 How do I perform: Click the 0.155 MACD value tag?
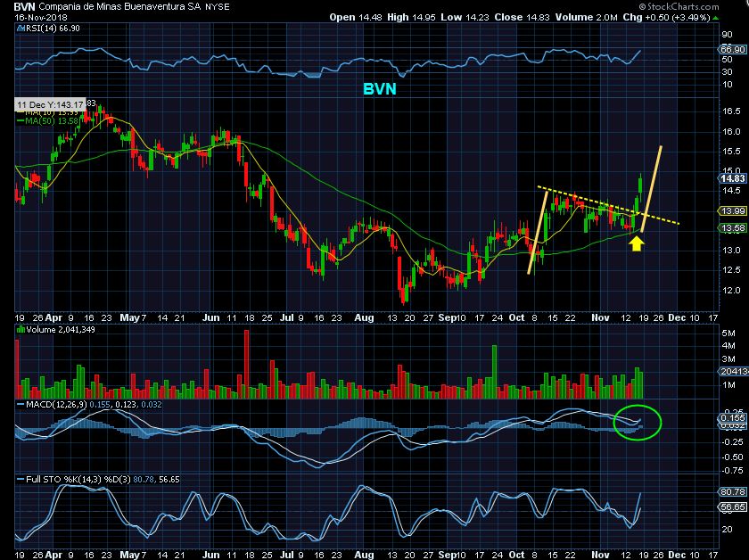(x=732, y=418)
